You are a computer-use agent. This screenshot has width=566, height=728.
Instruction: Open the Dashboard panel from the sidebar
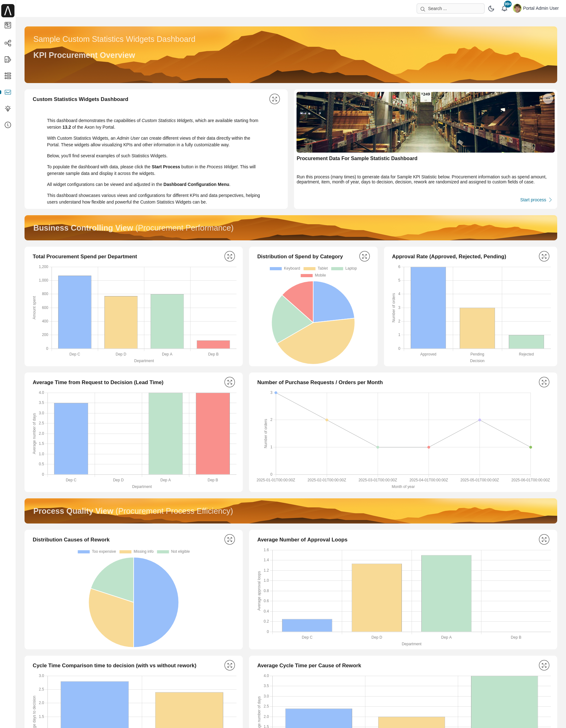pos(8,25)
